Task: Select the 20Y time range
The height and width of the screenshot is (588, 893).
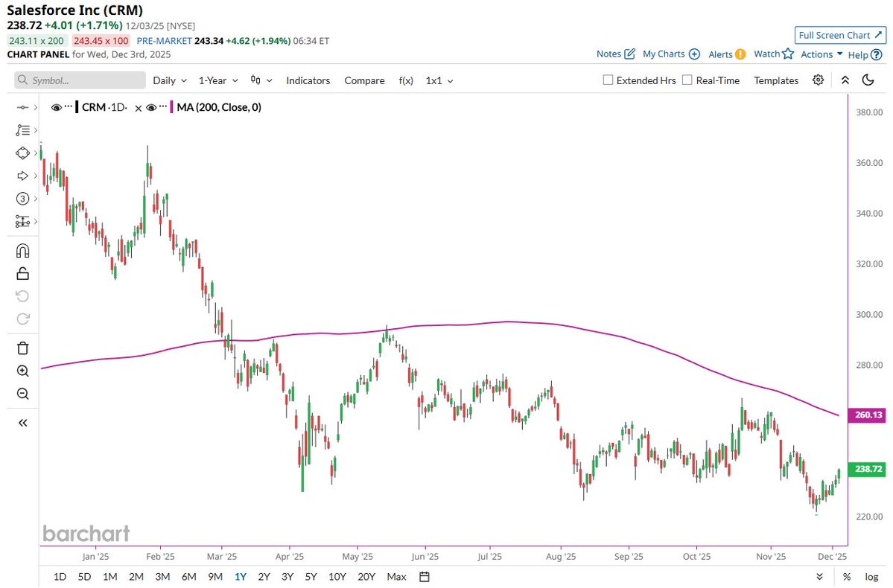Action: click(366, 577)
